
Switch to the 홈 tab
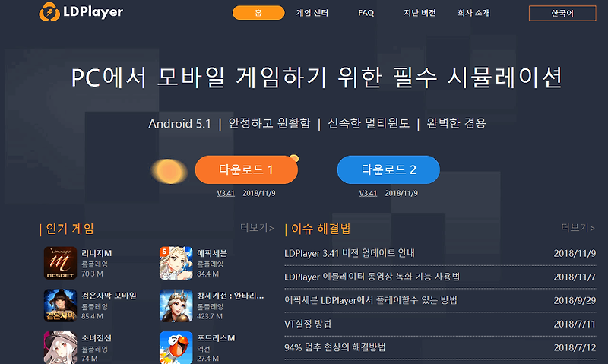258,13
